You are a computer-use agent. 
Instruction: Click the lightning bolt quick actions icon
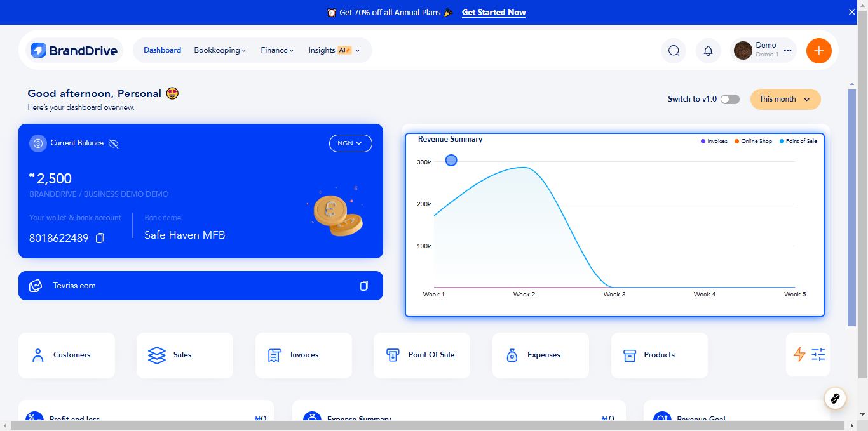799,354
